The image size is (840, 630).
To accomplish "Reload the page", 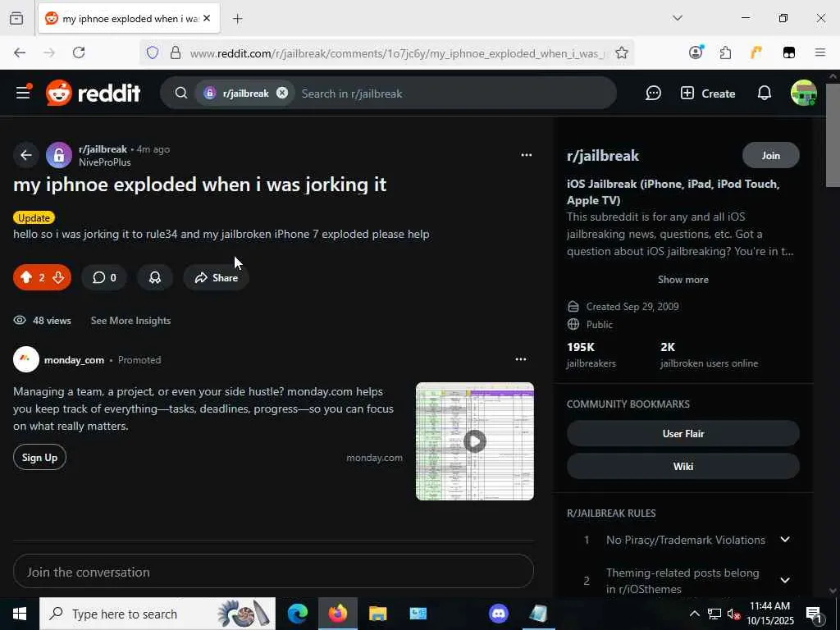I will [x=79, y=52].
